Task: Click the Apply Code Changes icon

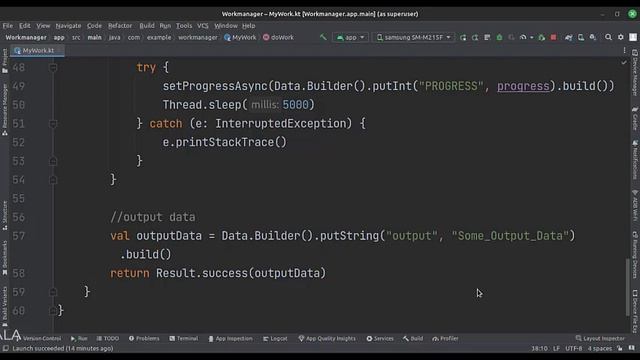Action: 487,37
